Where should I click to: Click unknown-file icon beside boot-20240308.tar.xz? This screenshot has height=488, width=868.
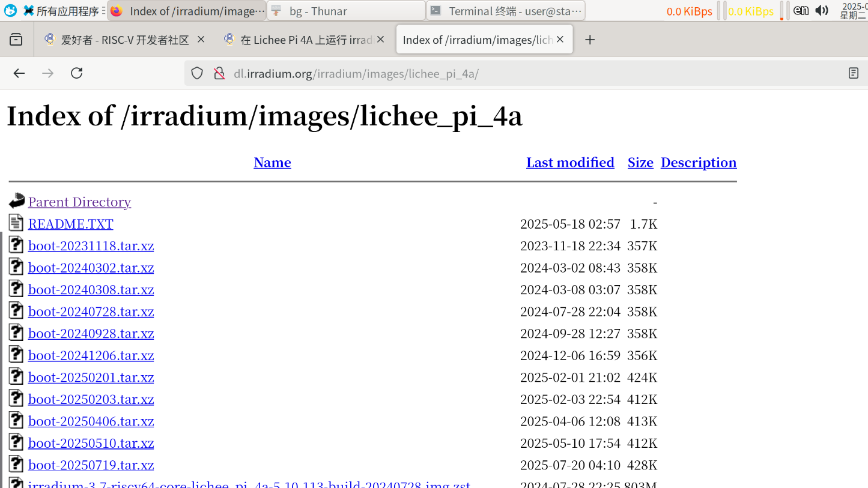pyautogui.click(x=16, y=289)
